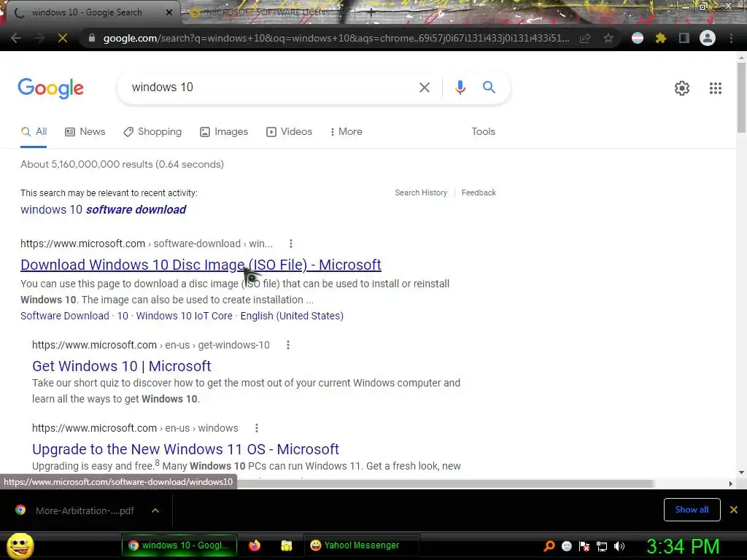Open the file folder taskbar icon
747x560 pixels.
click(x=286, y=545)
